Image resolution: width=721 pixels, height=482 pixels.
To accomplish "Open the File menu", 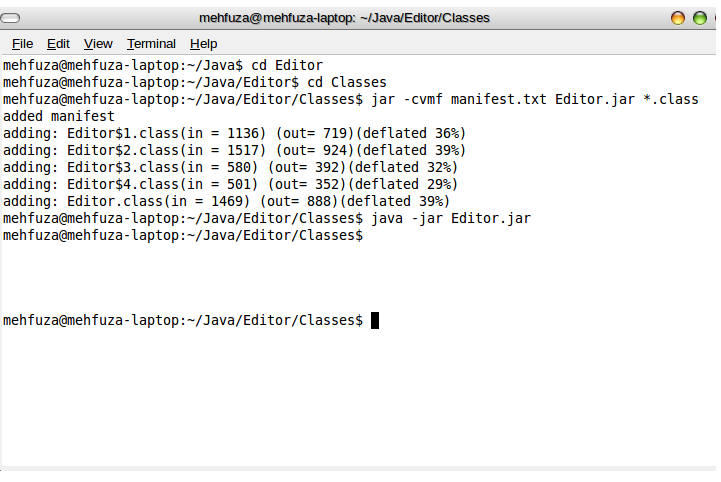I will [22, 44].
